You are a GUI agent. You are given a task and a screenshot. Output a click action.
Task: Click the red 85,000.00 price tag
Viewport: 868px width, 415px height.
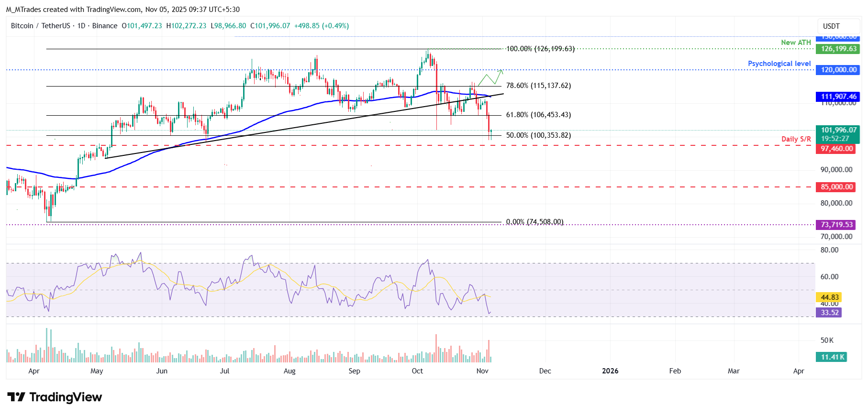coord(837,187)
